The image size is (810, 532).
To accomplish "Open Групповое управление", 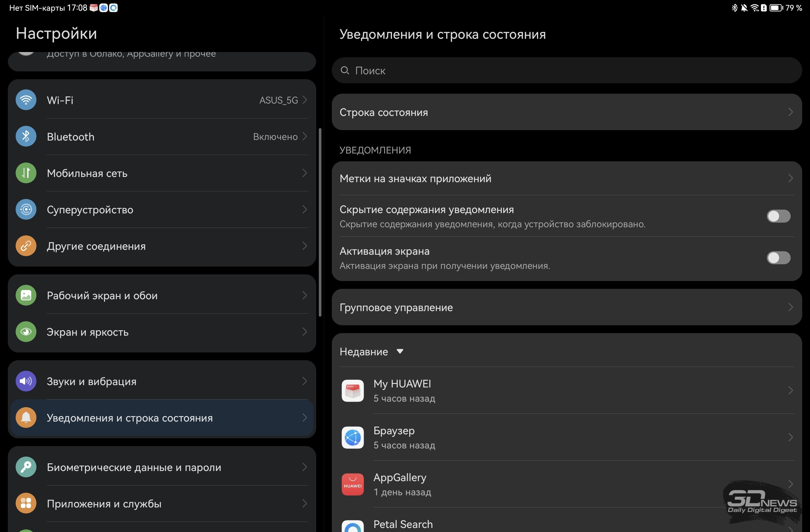I will (x=567, y=307).
